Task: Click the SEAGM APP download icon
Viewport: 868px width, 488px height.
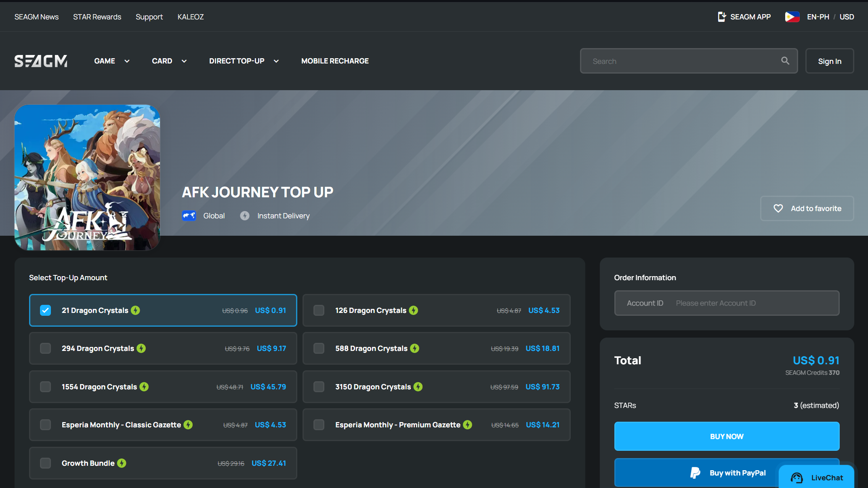Action: (x=722, y=17)
